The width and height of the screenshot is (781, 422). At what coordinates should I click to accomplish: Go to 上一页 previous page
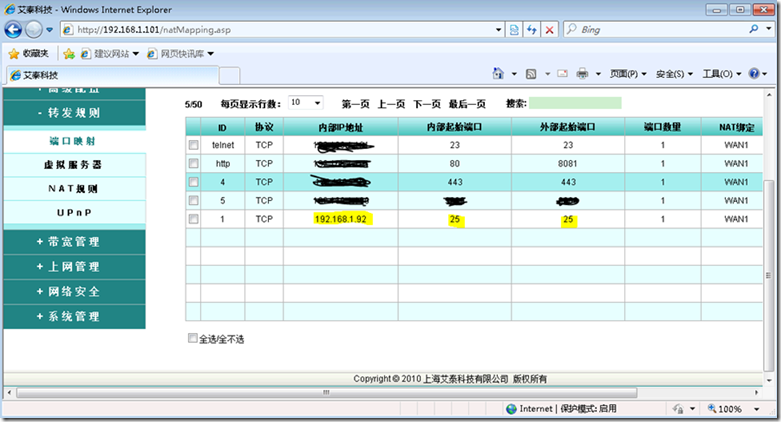391,104
